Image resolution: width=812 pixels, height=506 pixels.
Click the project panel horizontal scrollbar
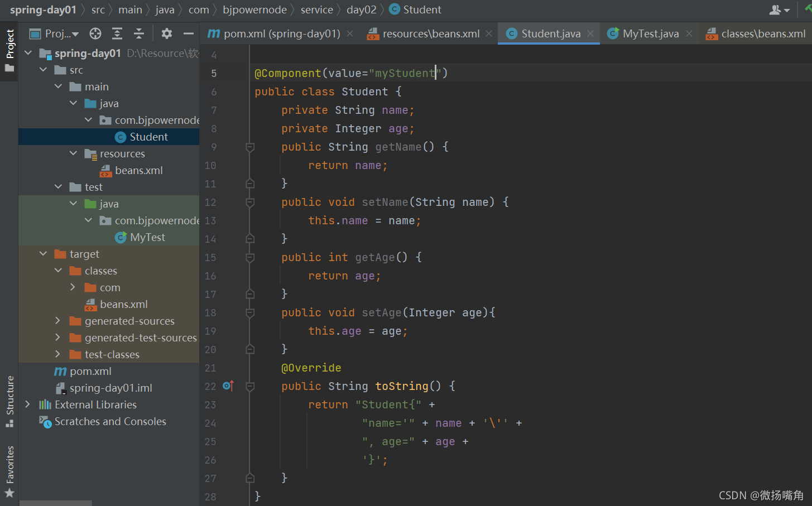click(56, 503)
